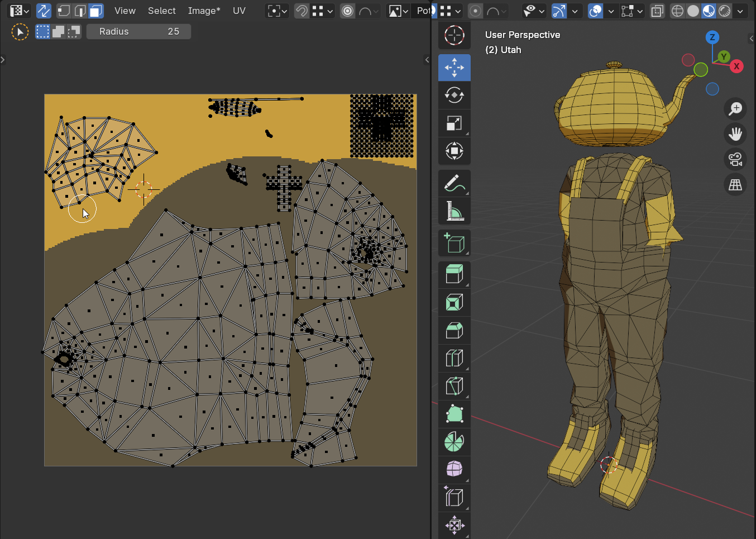Image resolution: width=756 pixels, height=539 pixels.
Task: Open UV snapping options dropdown
Action: point(323,11)
